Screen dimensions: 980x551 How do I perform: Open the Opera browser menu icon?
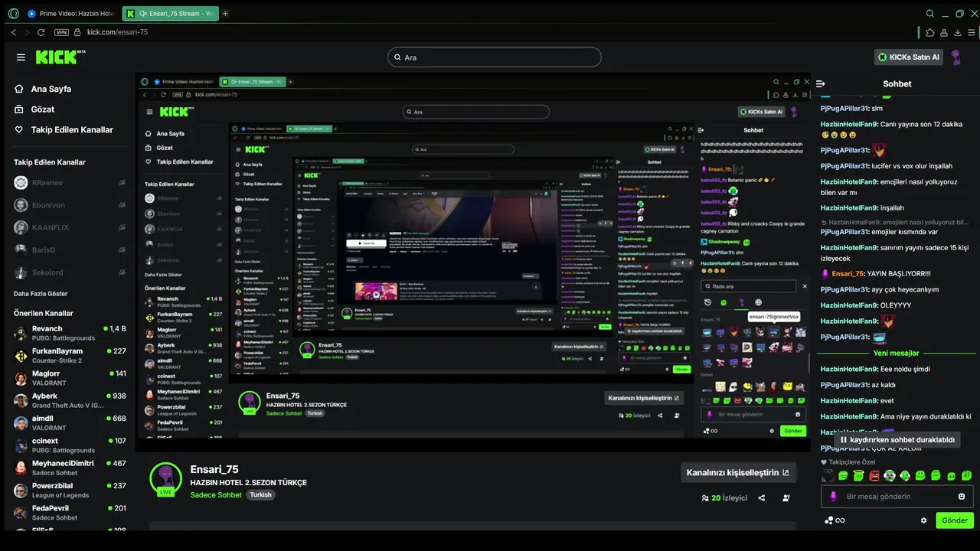click(13, 14)
